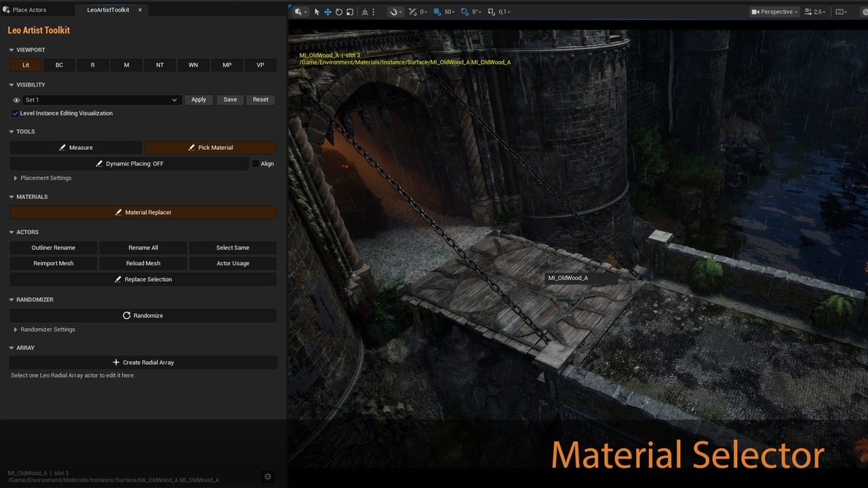The width and height of the screenshot is (868, 488).
Task: Switch viewport to VP mode
Action: pyautogui.click(x=260, y=65)
